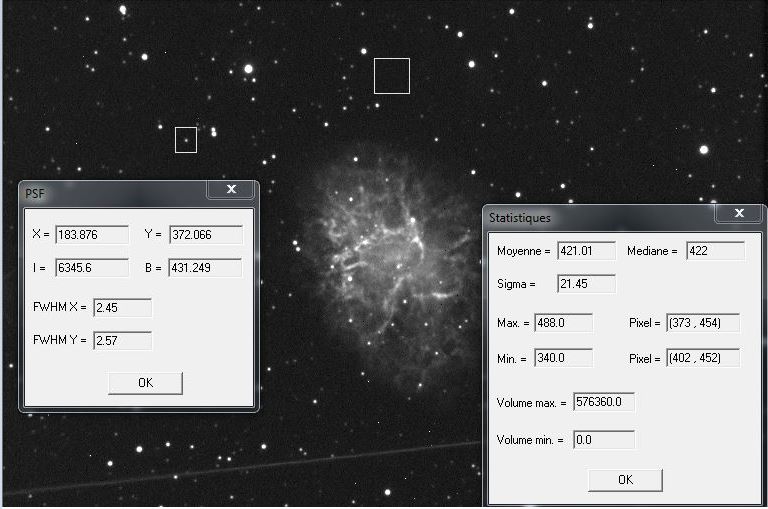Select the X field in PSF dialog
Screen dimensions: 768x509
[92, 235]
